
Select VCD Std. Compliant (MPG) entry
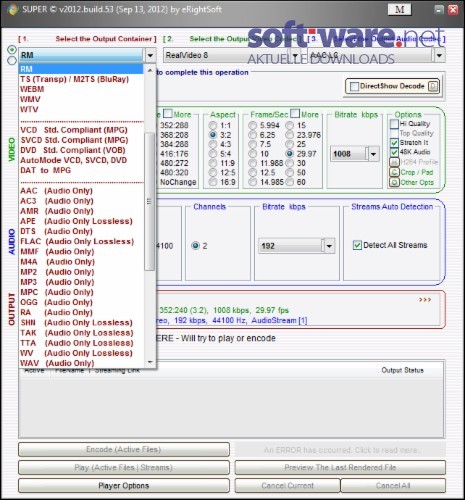click(x=82, y=130)
